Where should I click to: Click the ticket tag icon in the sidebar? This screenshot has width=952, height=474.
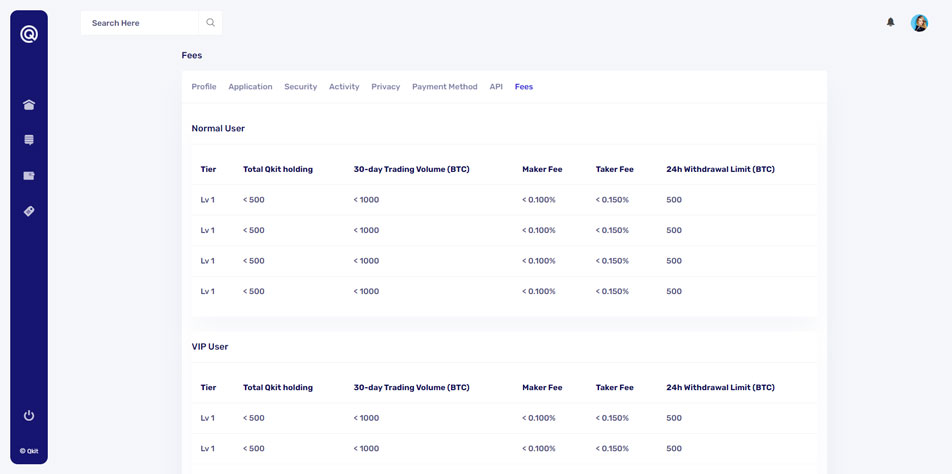tap(29, 211)
